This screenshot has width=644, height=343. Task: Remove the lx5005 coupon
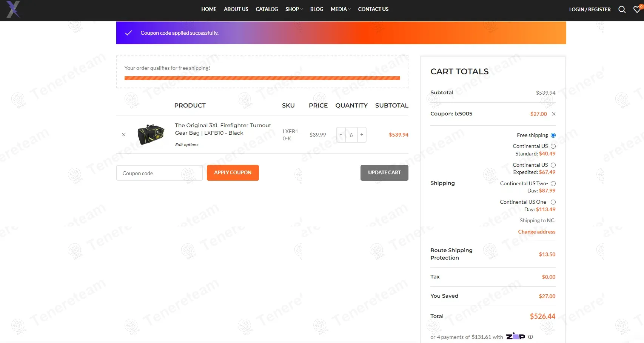click(553, 114)
